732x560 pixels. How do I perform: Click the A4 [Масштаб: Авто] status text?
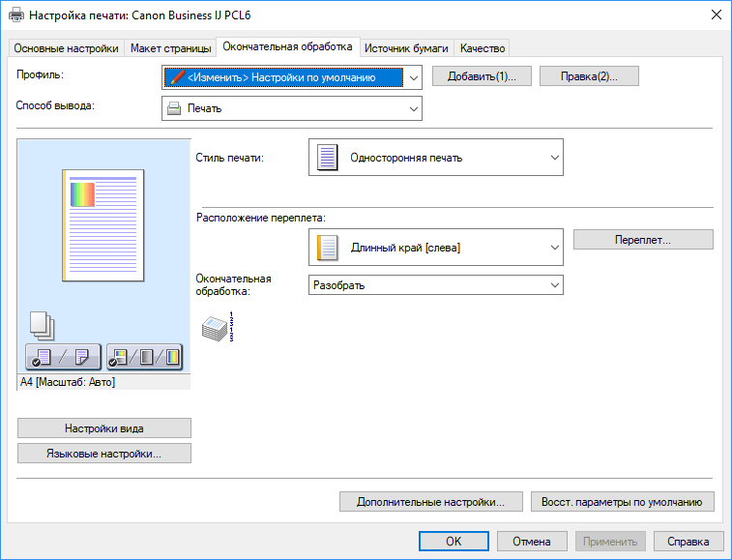click(x=68, y=382)
